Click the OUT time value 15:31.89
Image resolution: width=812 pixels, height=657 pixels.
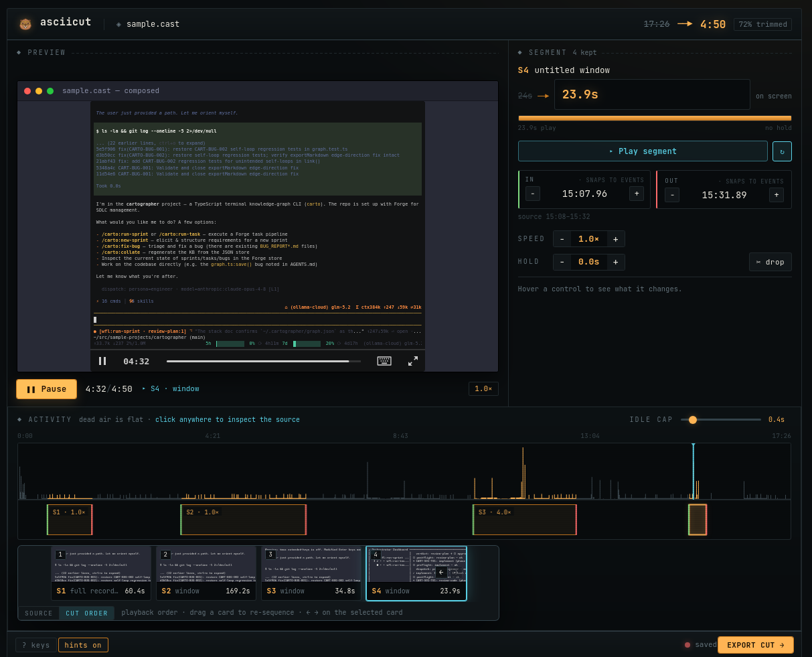coord(724,195)
